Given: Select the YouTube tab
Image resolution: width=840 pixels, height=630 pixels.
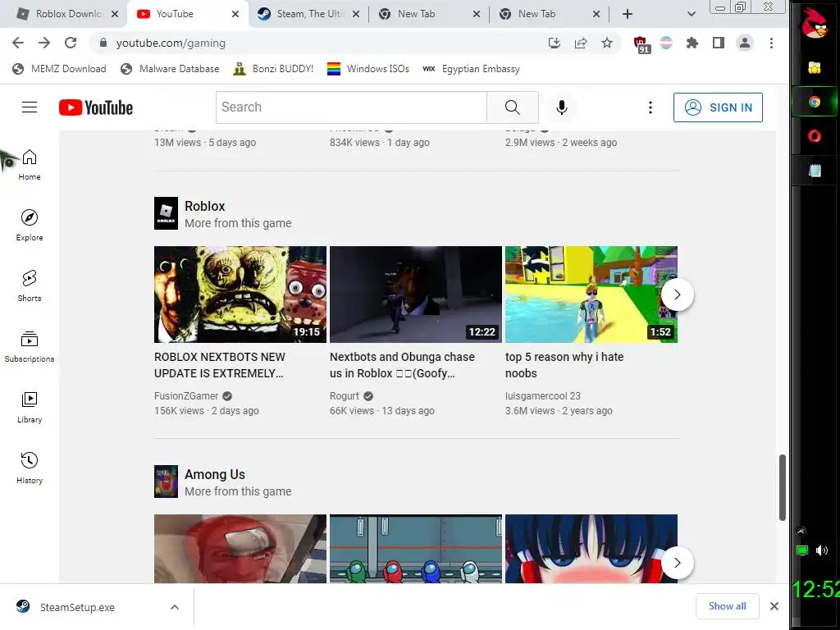Looking at the screenshot, I should coord(188,14).
